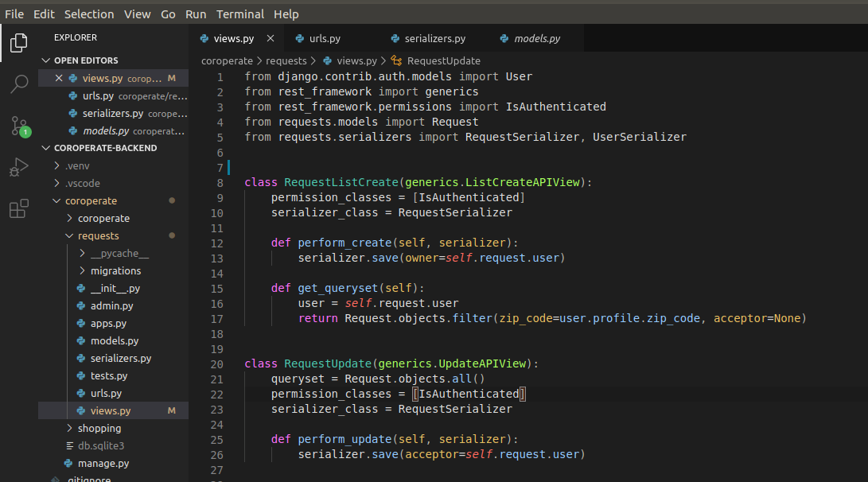Select models.py in Open Editors list
Screen dimensions: 868x482
pyautogui.click(x=114, y=131)
